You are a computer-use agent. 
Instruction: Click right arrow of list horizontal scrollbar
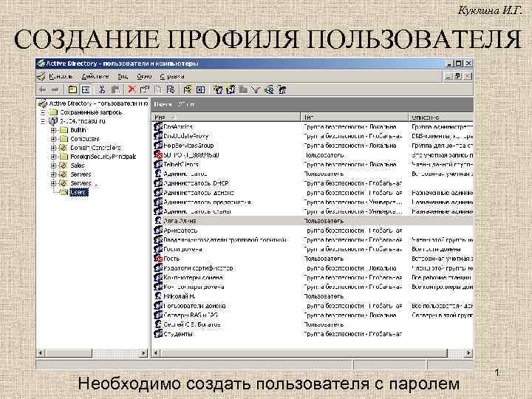pos(468,353)
